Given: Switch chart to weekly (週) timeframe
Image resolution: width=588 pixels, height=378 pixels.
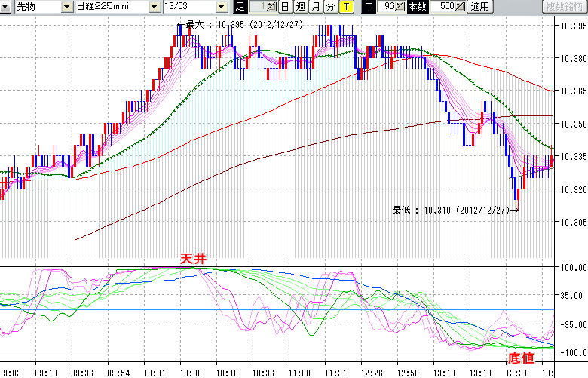Looking at the screenshot, I should pos(300,7).
